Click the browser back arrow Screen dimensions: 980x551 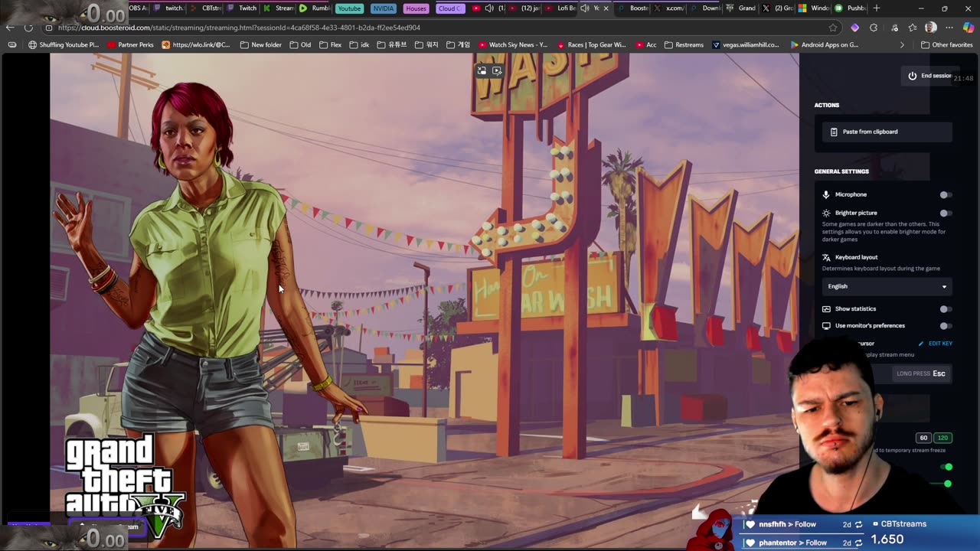(x=10, y=28)
